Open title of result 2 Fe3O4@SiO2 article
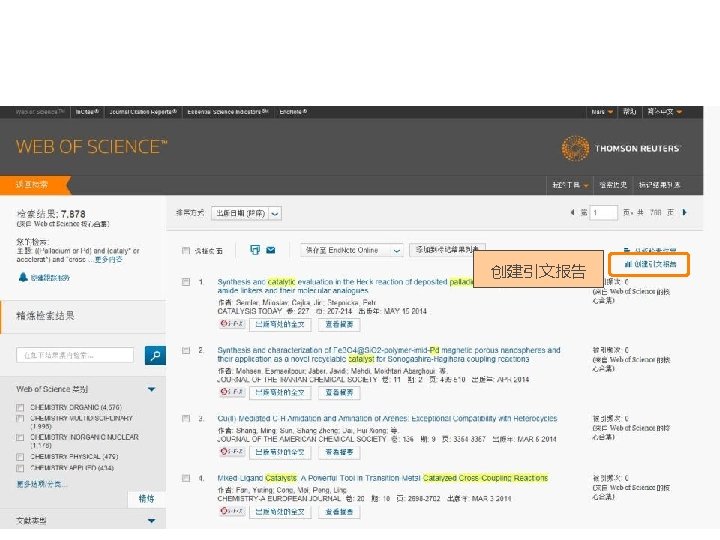 coord(388,354)
